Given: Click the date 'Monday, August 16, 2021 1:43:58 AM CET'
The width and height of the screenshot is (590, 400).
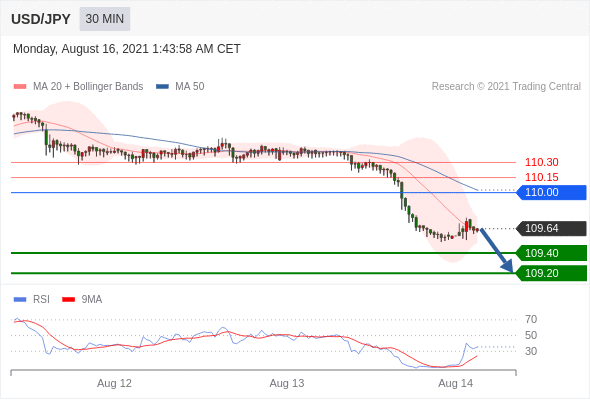Looking at the screenshot, I should click(x=127, y=49).
